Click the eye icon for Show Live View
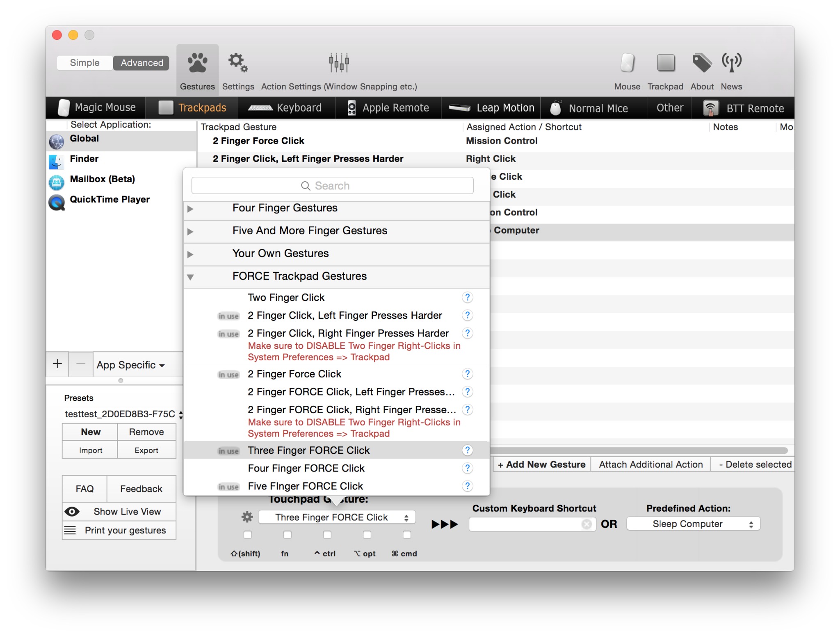Screen dimensions: 840x636 pyautogui.click(x=72, y=512)
